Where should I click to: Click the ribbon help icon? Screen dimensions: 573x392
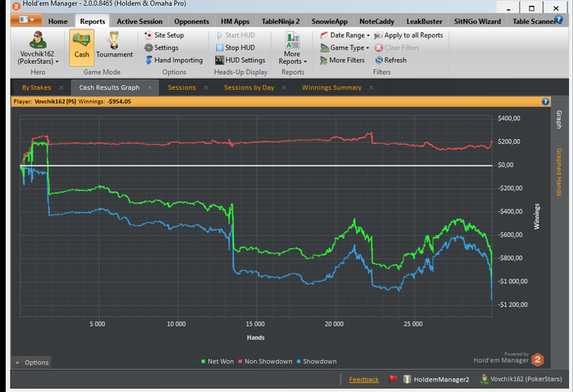coord(558,20)
